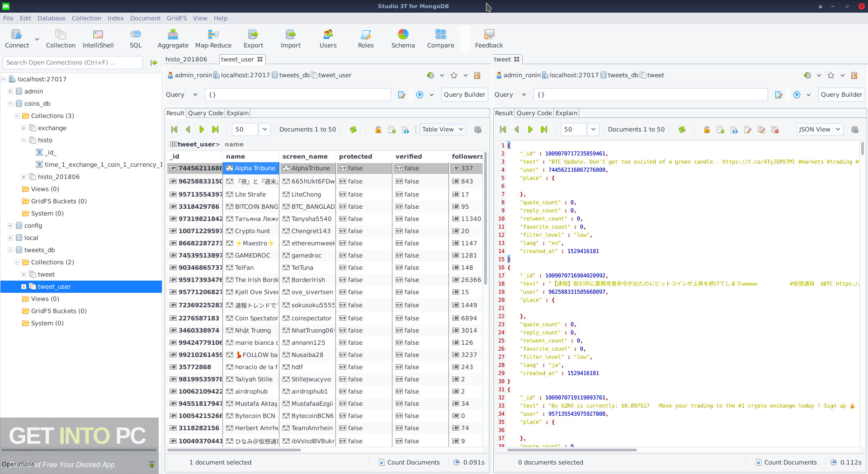This screenshot has height=474, width=868.
Task: Click Count Documents in tweet_user panel
Action: (409, 462)
